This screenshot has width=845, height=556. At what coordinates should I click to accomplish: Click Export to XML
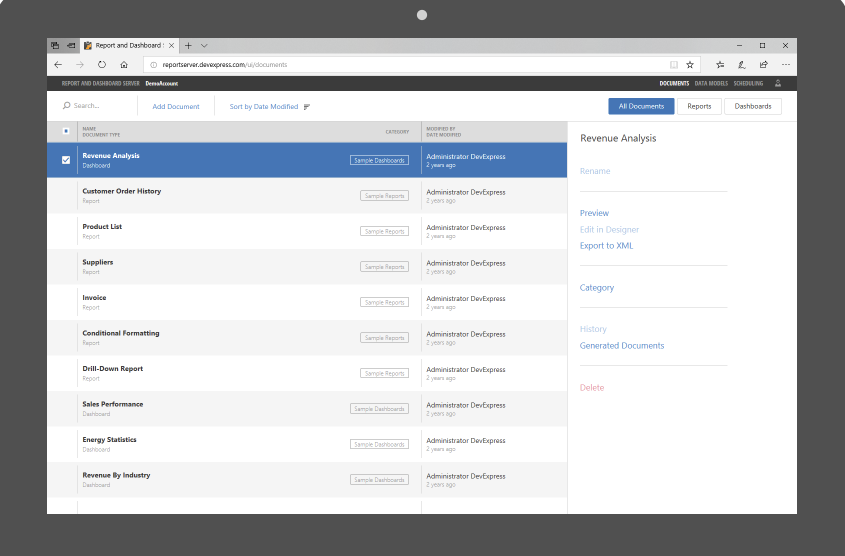click(606, 246)
